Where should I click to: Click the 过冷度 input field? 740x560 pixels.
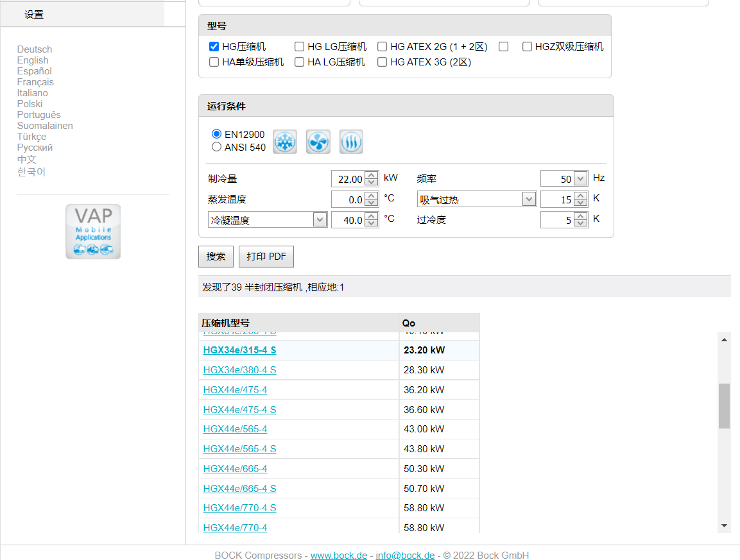click(x=557, y=219)
